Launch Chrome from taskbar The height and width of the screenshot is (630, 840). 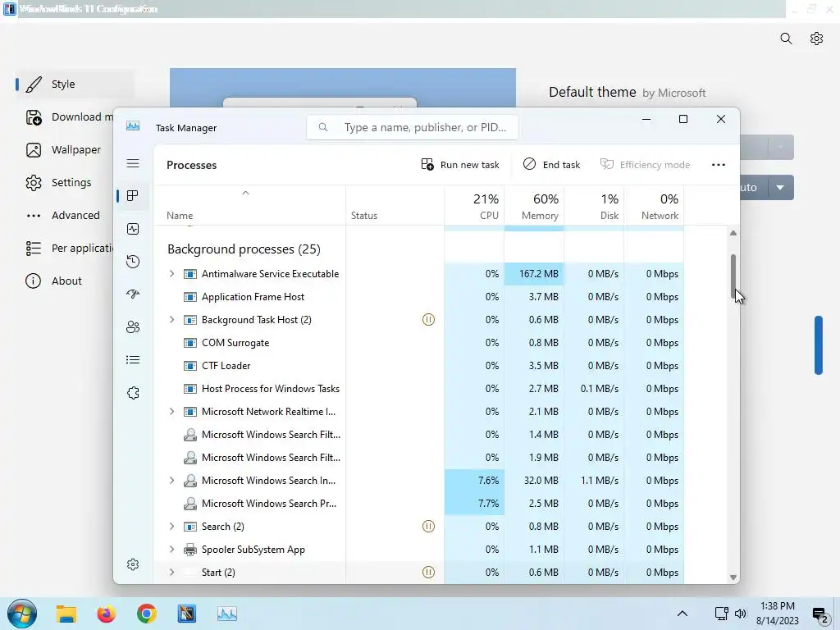[x=146, y=614]
